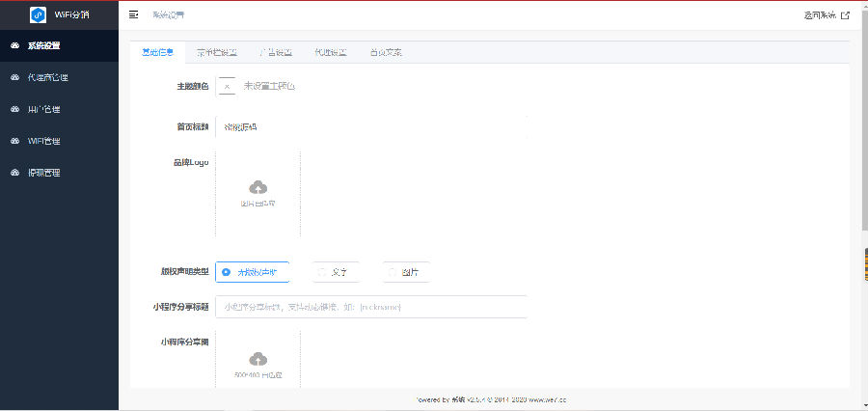Open 提现管理 in the sidebar

tap(59, 173)
